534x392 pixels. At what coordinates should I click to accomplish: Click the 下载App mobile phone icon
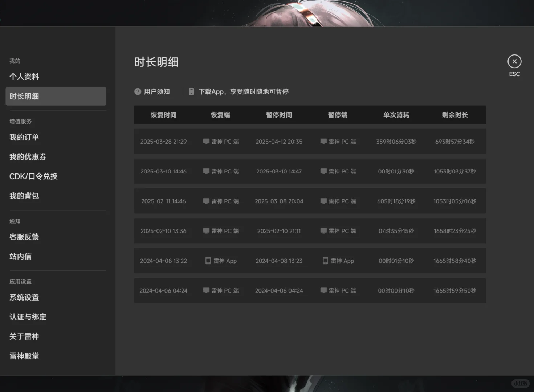pos(191,91)
